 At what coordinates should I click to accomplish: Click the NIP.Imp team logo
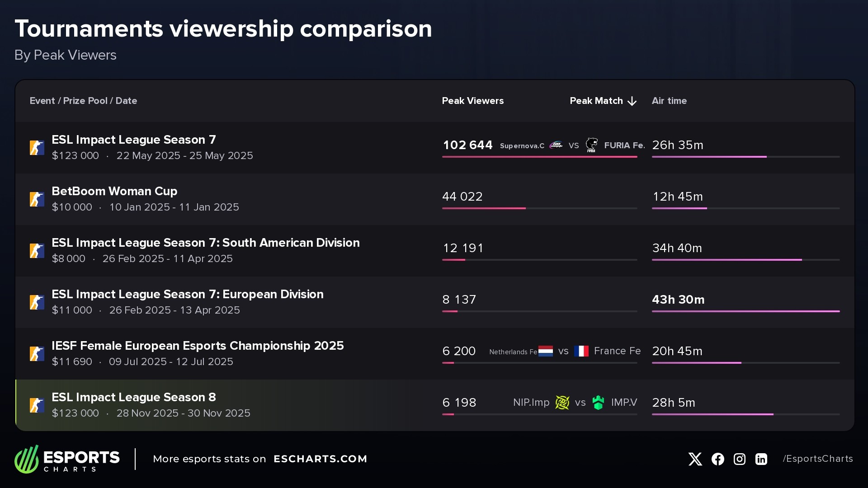[x=562, y=402]
